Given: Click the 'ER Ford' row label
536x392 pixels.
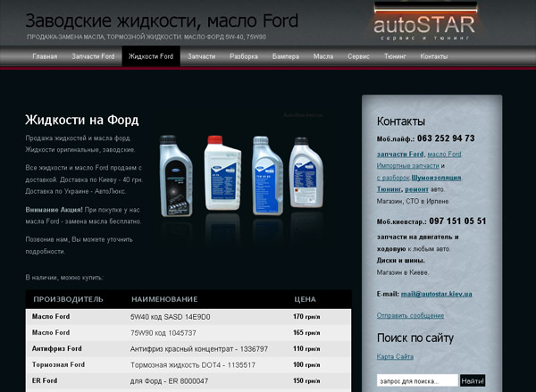Looking at the screenshot, I should coord(45,380).
